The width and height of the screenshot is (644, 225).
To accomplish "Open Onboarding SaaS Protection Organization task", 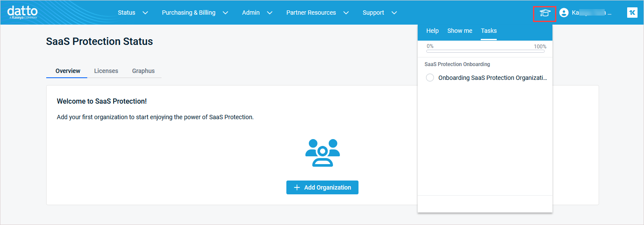I will tap(492, 78).
